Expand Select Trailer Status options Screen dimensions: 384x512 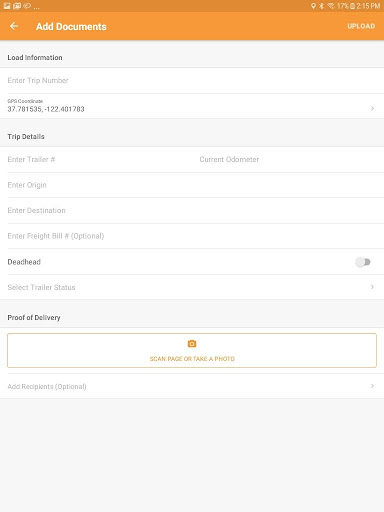[x=192, y=287]
